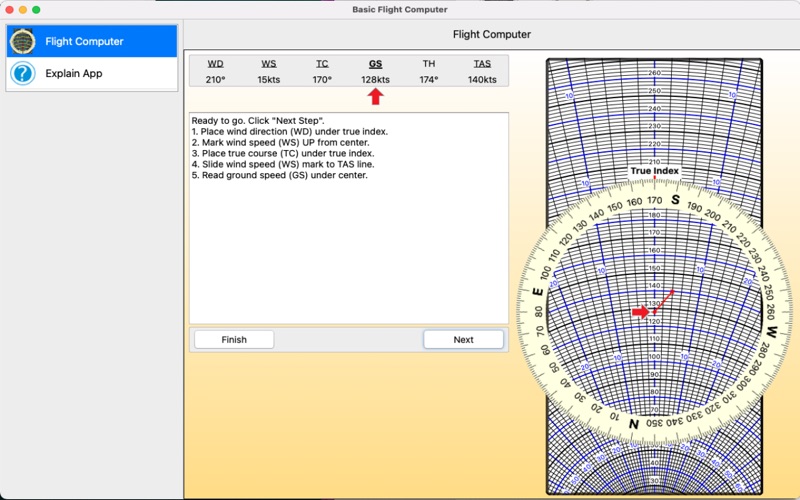Click the True Index label

click(x=654, y=171)
